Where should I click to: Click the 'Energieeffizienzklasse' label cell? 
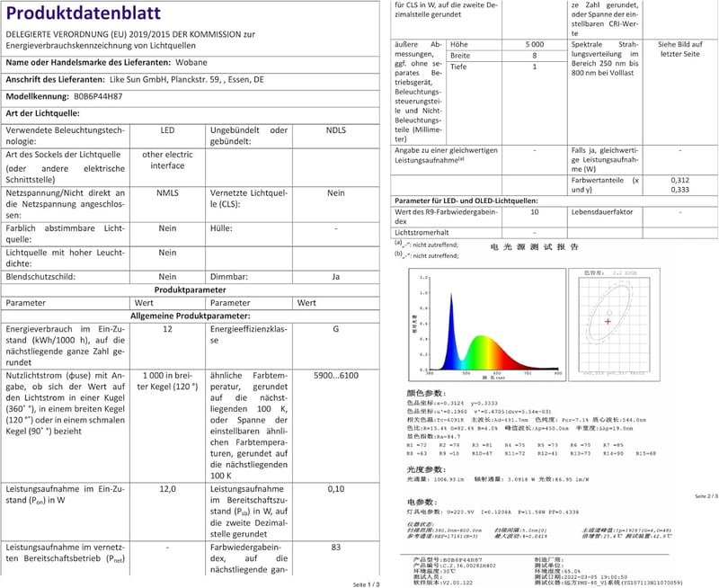[x=249, y=334]
